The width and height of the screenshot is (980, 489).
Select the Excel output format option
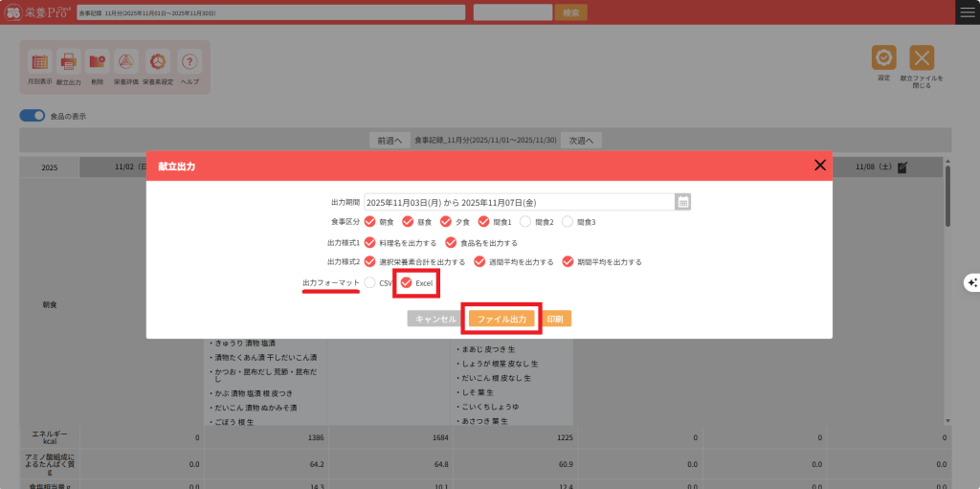pyautogui.click(x=407, y=282)
